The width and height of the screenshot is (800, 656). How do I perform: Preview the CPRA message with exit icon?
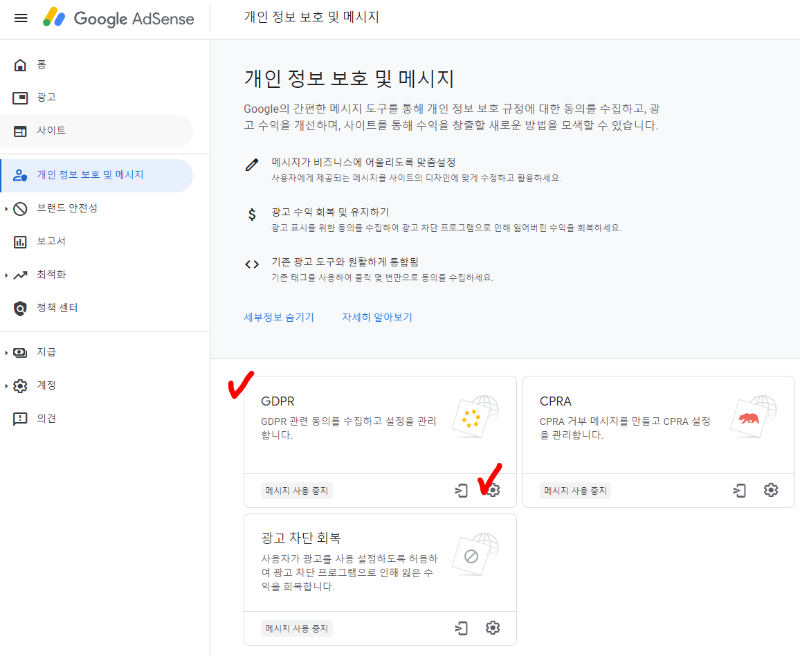(x=739, y=490)
